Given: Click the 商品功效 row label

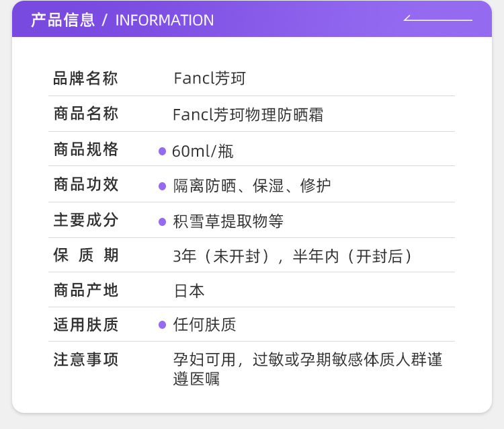Looking at the screenshot, I should [x=85, y=185].
